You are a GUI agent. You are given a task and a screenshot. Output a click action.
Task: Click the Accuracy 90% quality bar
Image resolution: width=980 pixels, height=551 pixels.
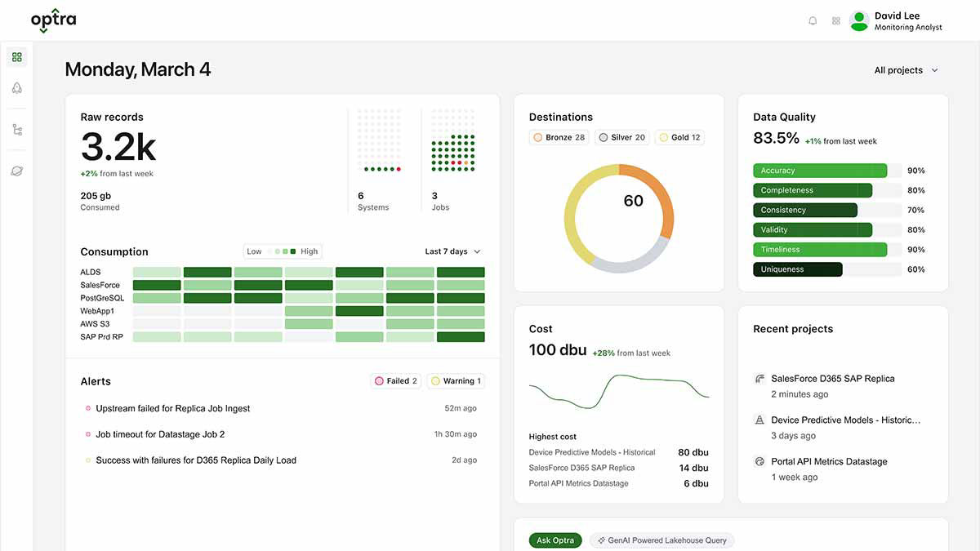[x=820, y=171]
